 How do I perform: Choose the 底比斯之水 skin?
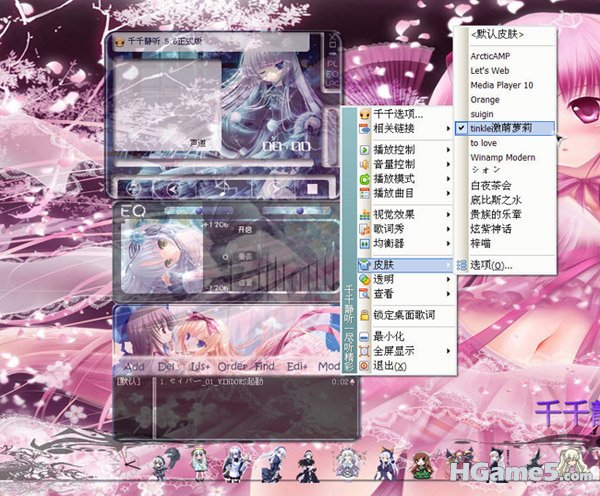point(496,200)
